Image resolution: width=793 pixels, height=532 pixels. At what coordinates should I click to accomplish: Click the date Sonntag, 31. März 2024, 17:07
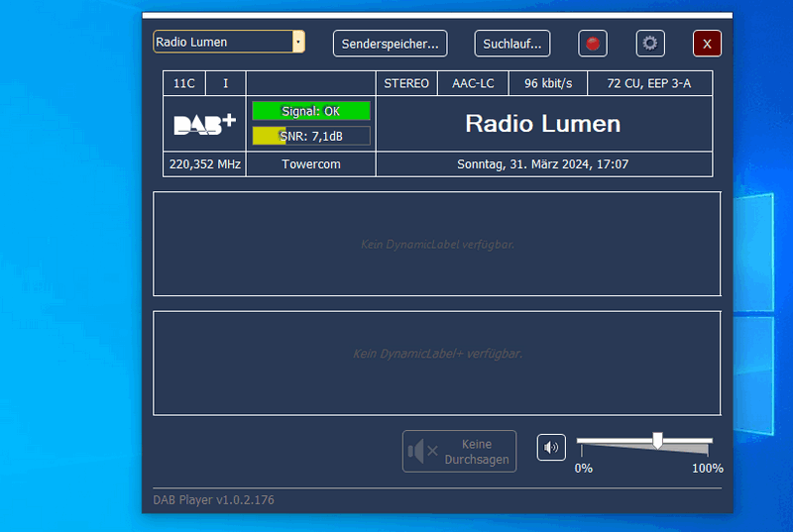tap(542, 164)
